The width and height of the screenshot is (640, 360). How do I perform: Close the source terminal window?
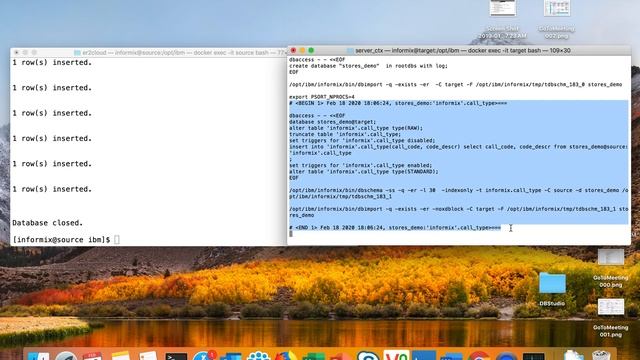coord(16,53)
